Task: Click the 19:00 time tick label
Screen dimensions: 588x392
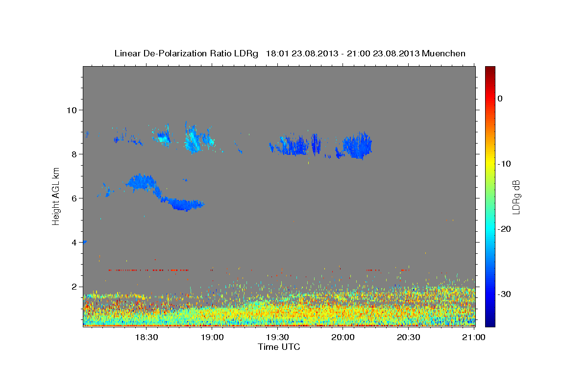Action: pos(212,337)
